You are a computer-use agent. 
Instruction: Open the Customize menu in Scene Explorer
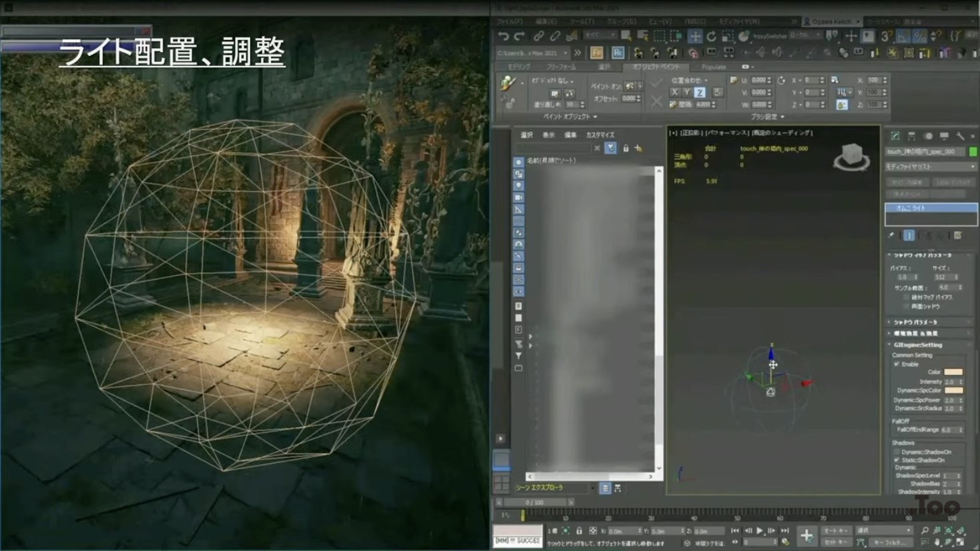[x=599, y=135]
